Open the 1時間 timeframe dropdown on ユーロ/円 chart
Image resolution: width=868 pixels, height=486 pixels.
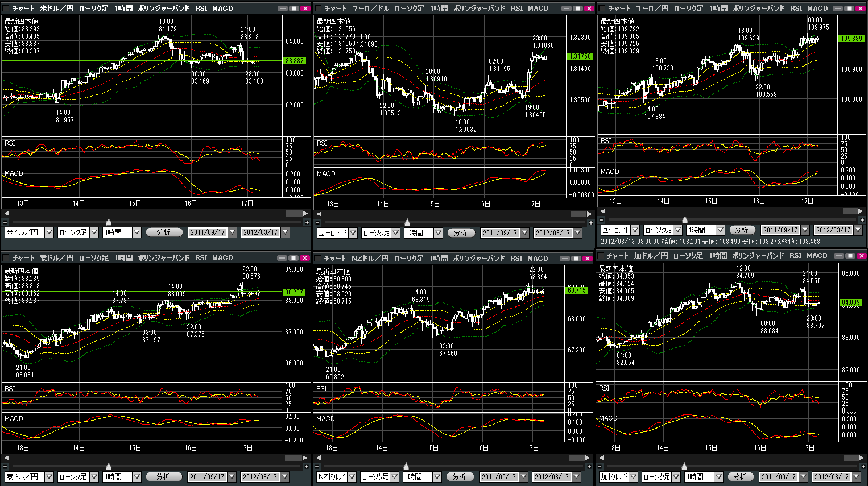pyautogui.click(x=720, y=230)
